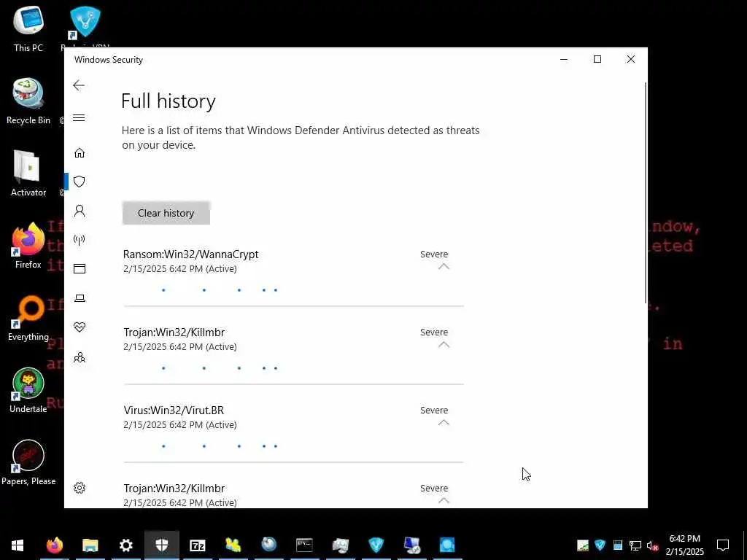Open Firefox from the taskbar
747x560 pixels.
[x=54, y=545]
